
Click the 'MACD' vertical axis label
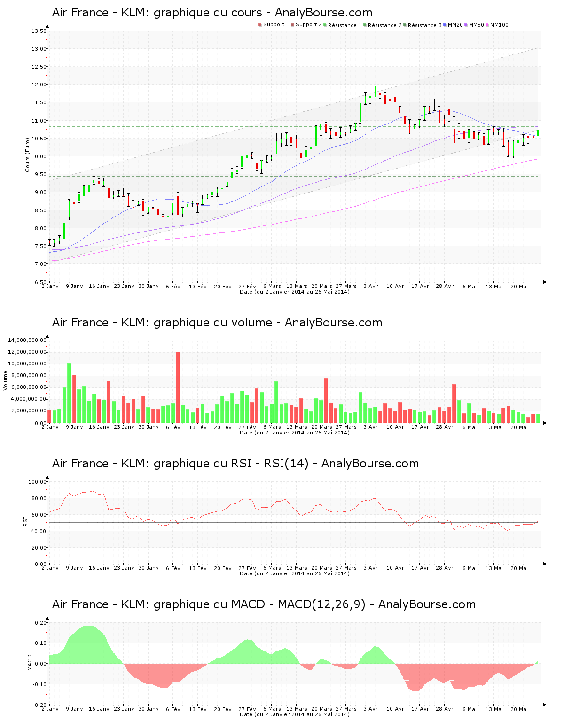pyautogui.click(x=30, y=662)
